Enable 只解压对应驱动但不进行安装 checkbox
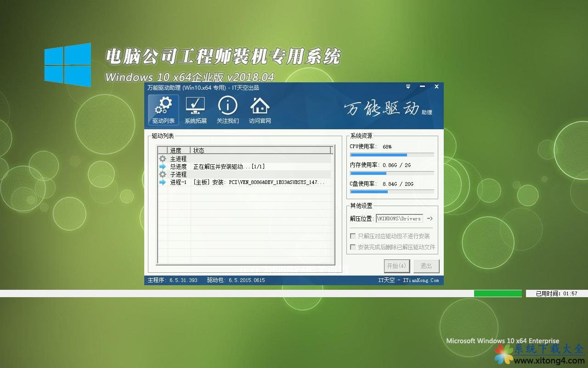Screen dimensions: 588x368 [353, 236]
